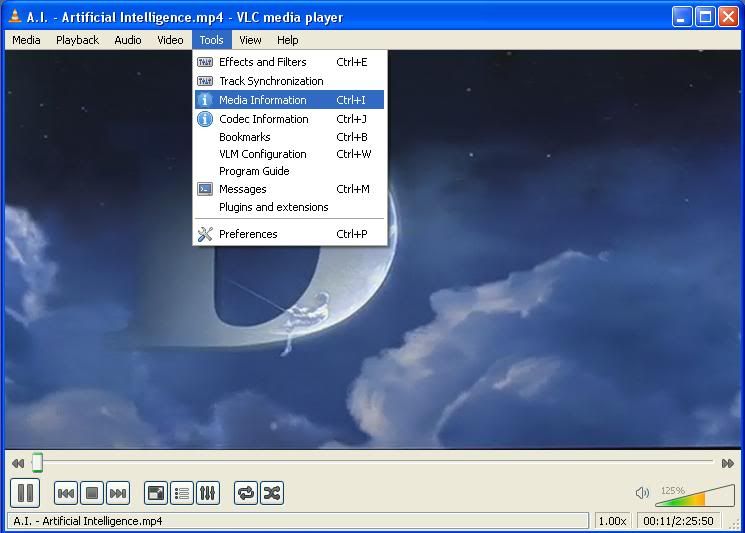Skip to the previous media item

click(66, 493)
